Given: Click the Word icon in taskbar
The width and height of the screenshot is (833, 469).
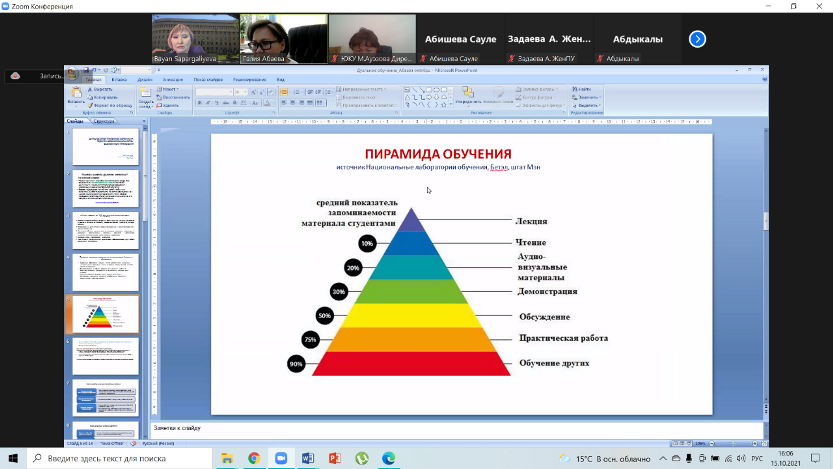Looking at the screenshot, I should pyautogui.click(x=308, y=458).
